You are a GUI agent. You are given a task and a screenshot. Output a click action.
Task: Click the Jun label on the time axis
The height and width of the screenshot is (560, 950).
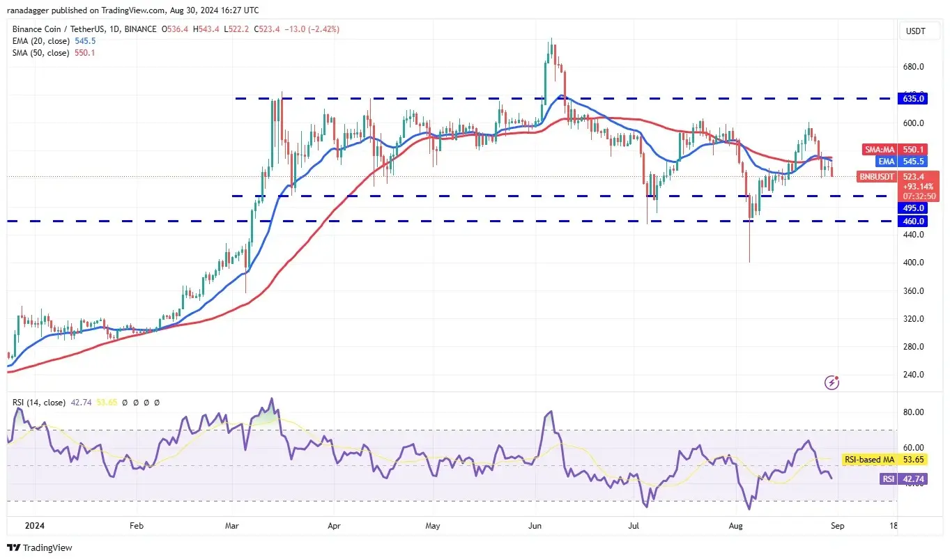pyautogui.click(x=535, y=526)
